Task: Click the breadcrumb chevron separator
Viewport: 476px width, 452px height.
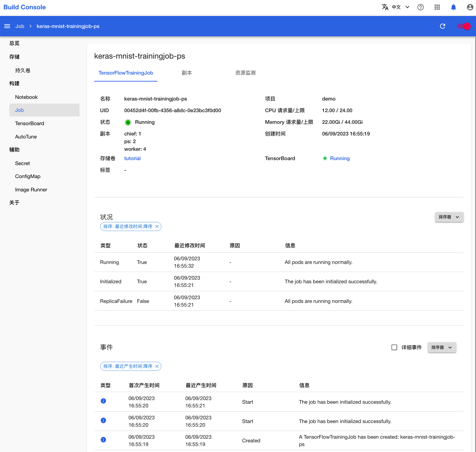Action: pos(30,26)
